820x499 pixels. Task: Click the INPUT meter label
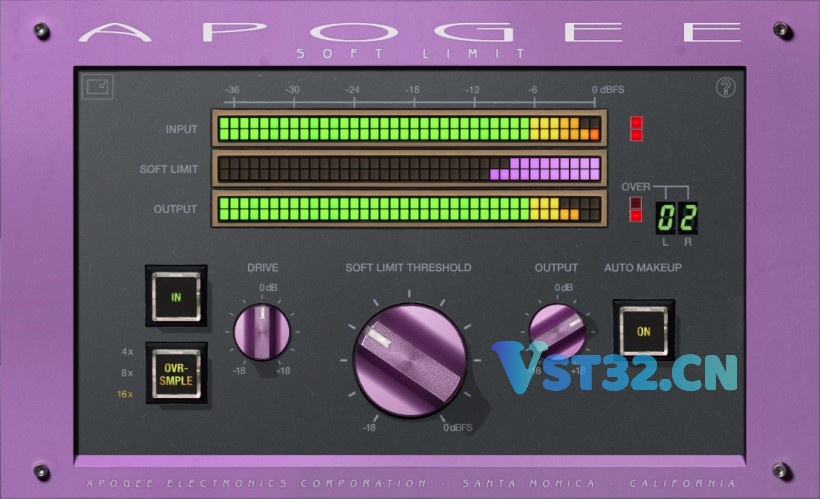point(181,129)
